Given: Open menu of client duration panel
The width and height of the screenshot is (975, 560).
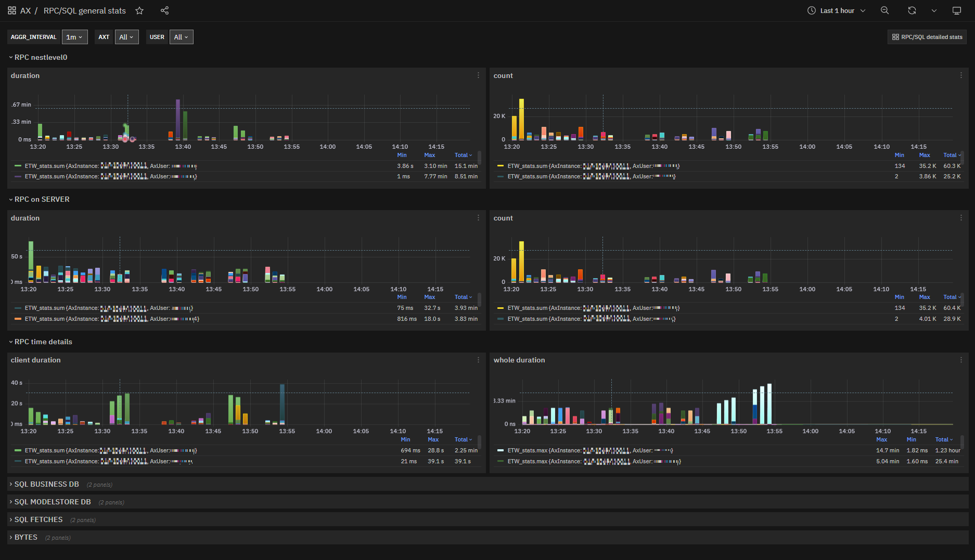Looking at the screenshot, I should [x=478, y=360].
